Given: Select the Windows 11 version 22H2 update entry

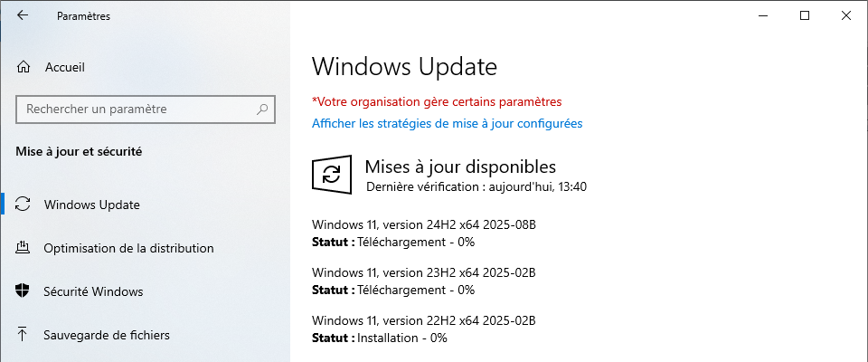Looking at the screenshot, I should tap(424, 329).
